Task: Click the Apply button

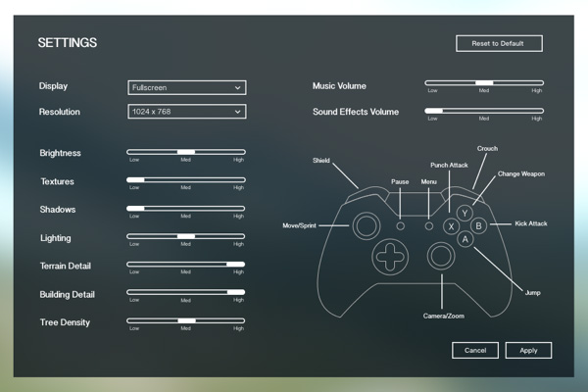Action: point(528,350)
